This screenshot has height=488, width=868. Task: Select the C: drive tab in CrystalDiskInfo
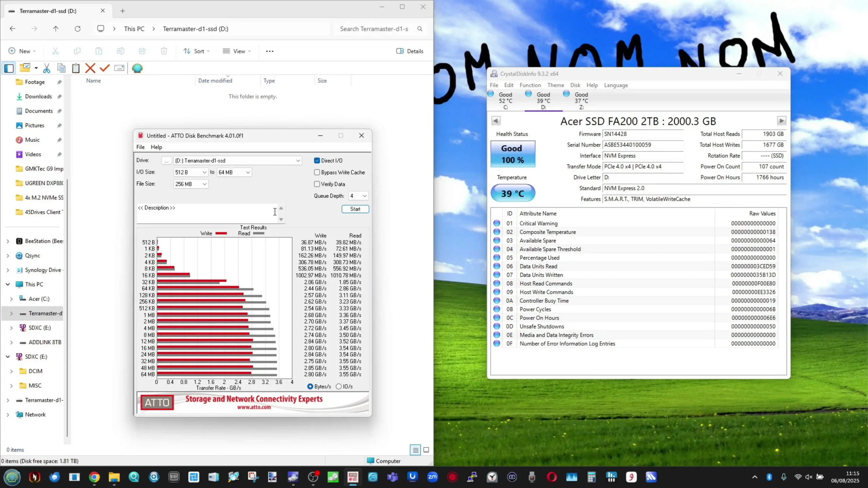click(505, 101)
